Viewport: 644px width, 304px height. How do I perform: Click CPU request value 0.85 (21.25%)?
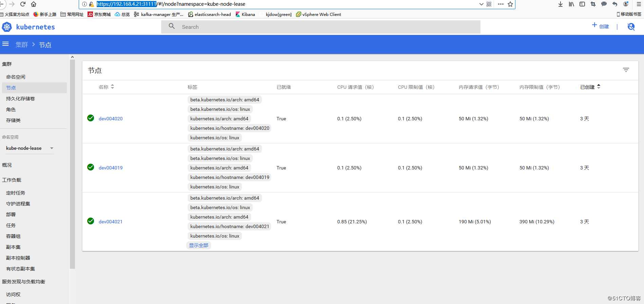[x=352, y=222]
